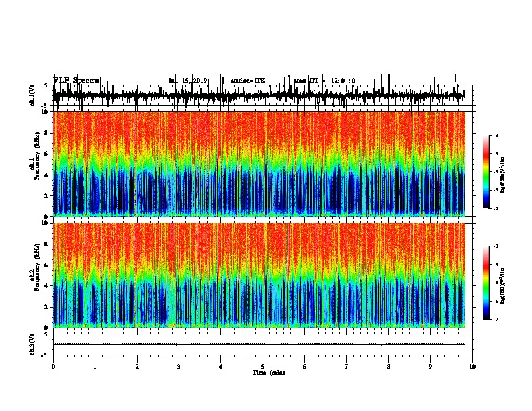532x411 pixels.
Task: Click the "ch.3(V)" axis label
Action: point(32,345)
